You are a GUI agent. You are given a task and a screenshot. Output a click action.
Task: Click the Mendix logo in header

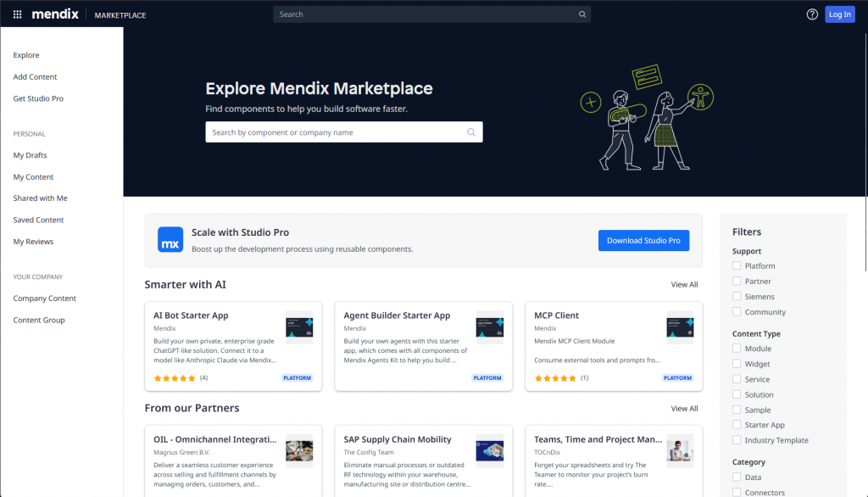[x=55, y=14]
